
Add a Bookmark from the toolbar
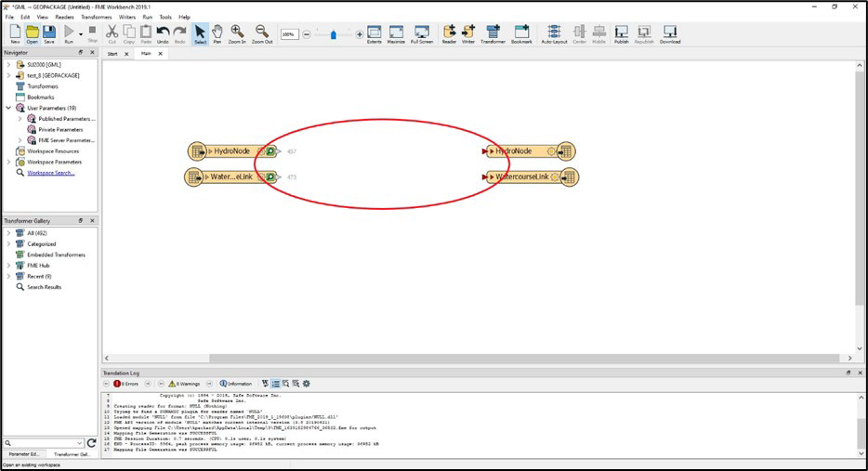coord(521,33)
